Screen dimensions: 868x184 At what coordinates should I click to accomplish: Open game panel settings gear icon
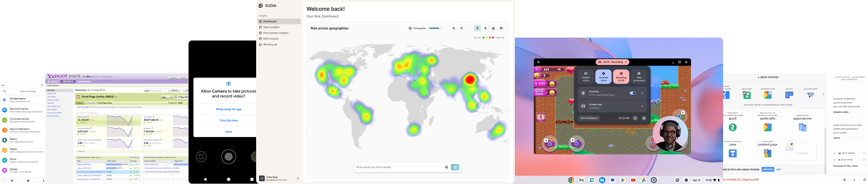click(x=644, y=118)
